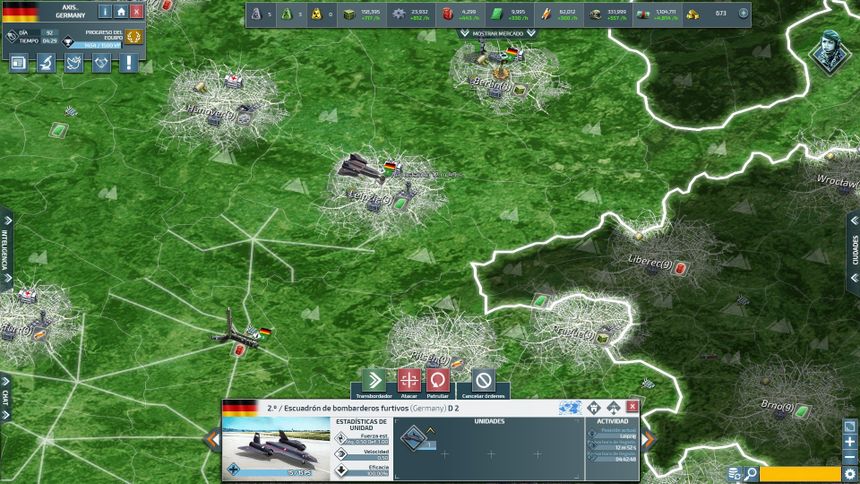860x484 pixels.
Task: Click the red fuel barrel resource icon
Action: (448, 14)
